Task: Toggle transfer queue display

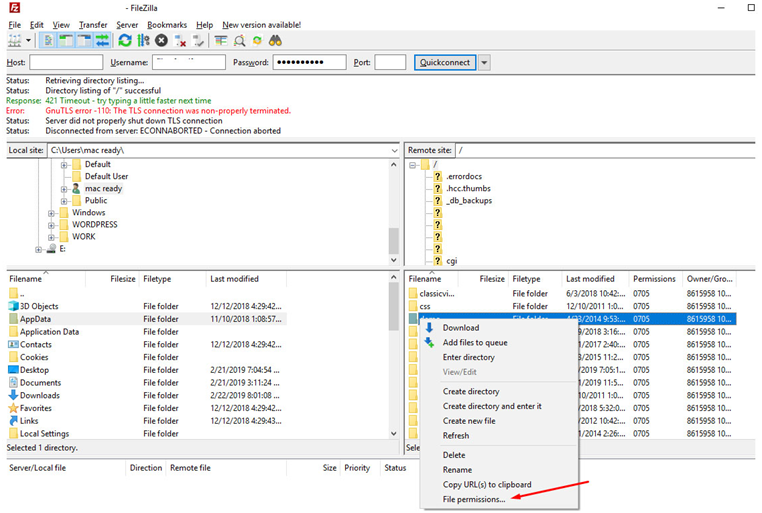Action: point(102,41)
